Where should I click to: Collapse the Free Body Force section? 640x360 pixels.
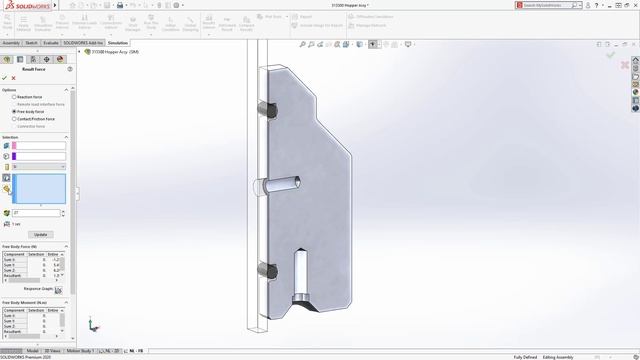point(66,247)
